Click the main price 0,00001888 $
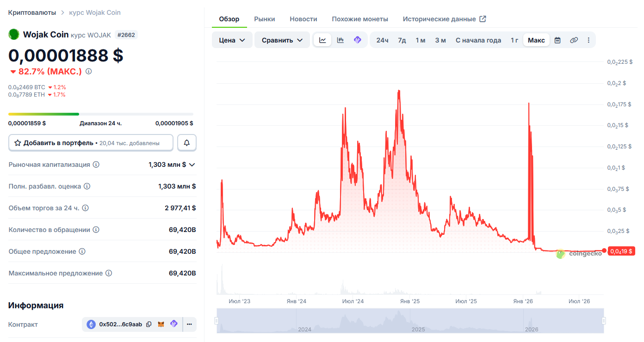644x342 pixels. pos(66,55)
